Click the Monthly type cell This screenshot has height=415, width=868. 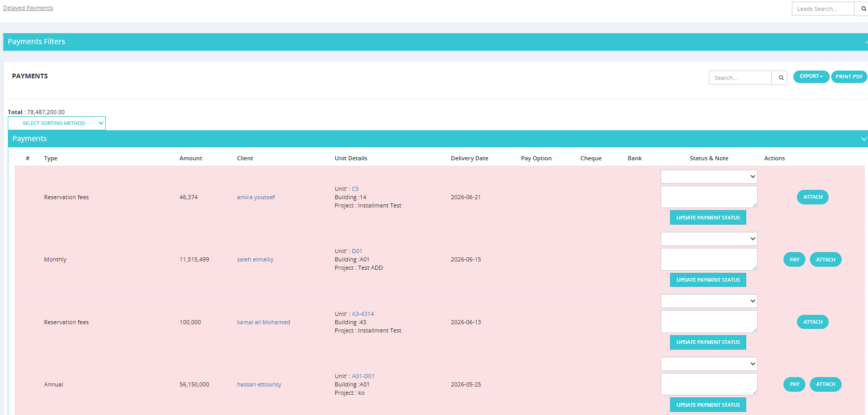pyautogui.click(x=55, y=259)
